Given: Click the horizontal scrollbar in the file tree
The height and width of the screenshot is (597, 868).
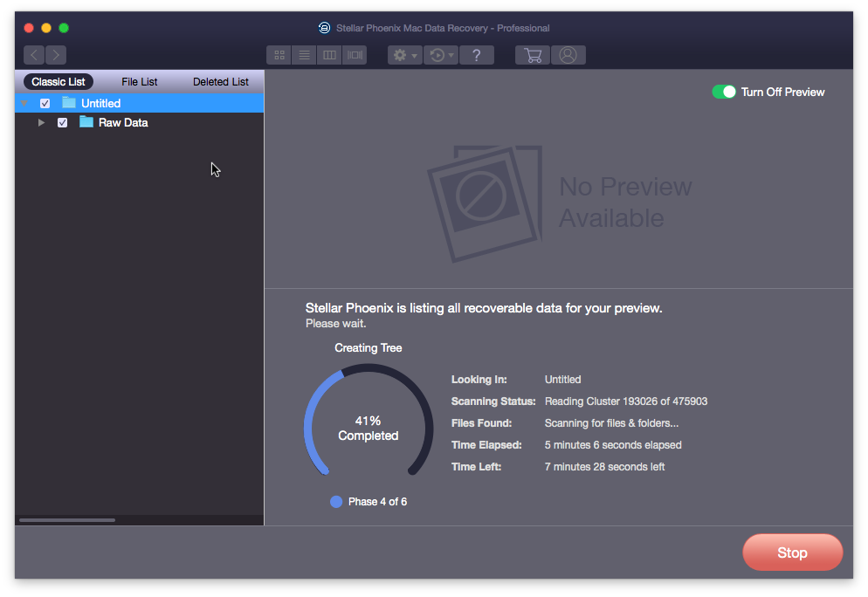Looking at the screenshot, I should [67, 520].
